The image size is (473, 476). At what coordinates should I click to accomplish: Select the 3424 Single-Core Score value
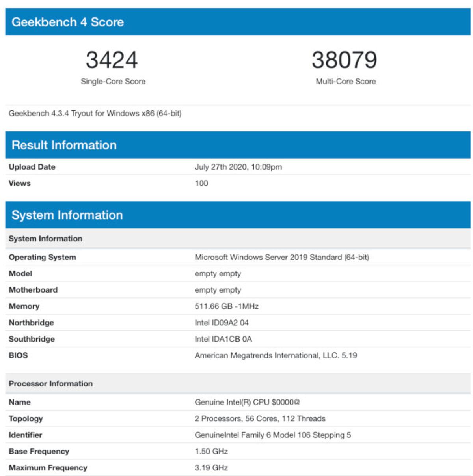(x=113, y=61)
